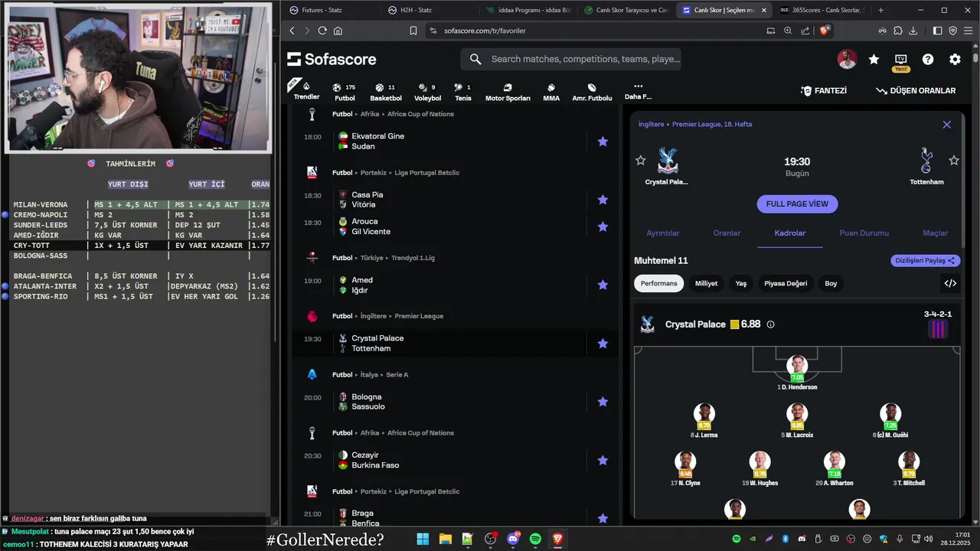
Task: Go to the browser home page
Action: (x=338, y=31)
